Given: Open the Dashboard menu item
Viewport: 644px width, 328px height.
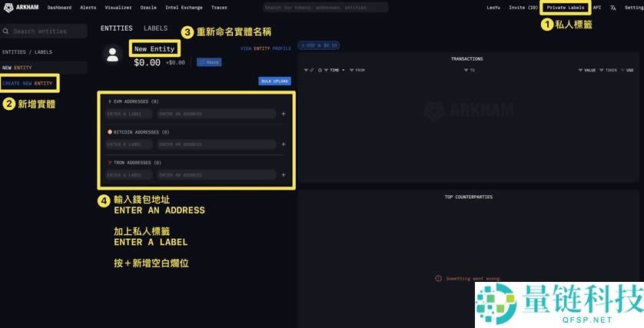Looking at the screenshot, I should pyautogui.click(x=59, y=8).
